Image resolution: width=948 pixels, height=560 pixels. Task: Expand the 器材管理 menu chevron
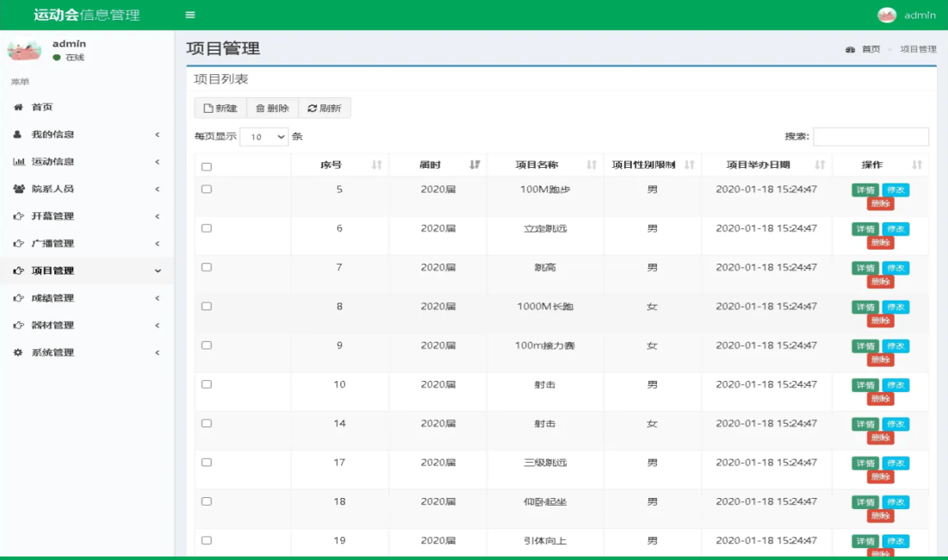pos(157,325)
